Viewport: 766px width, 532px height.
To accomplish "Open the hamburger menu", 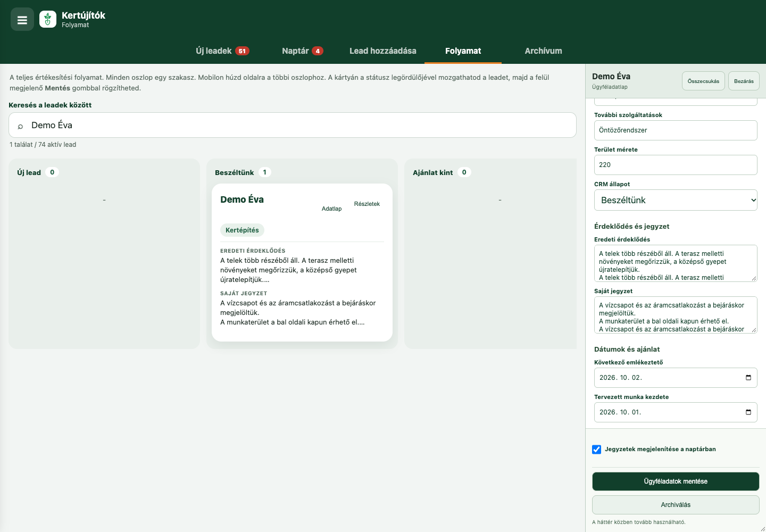I will [x=22, y=20].
